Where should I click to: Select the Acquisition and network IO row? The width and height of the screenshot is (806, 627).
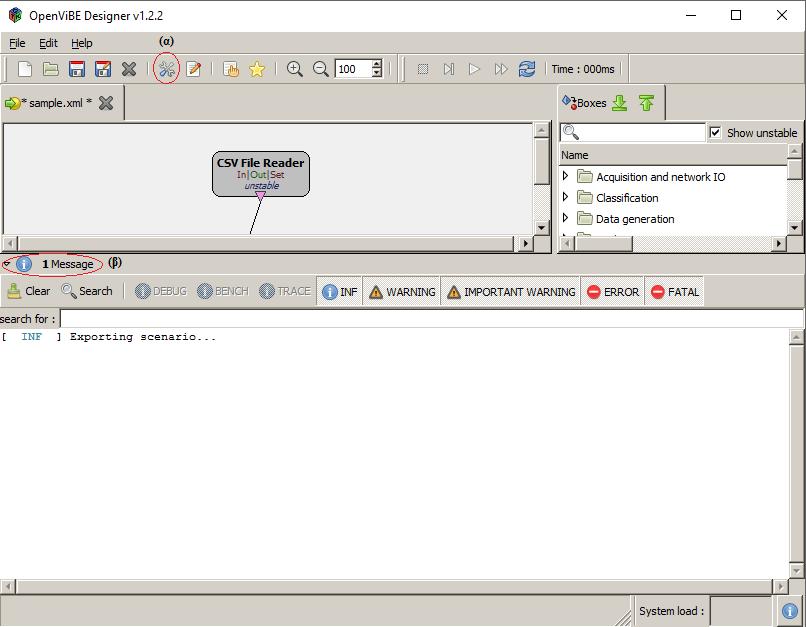(672, 176)
